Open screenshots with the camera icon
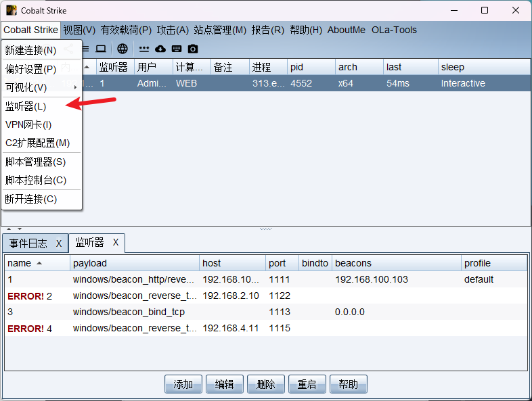 click(193, 49)
